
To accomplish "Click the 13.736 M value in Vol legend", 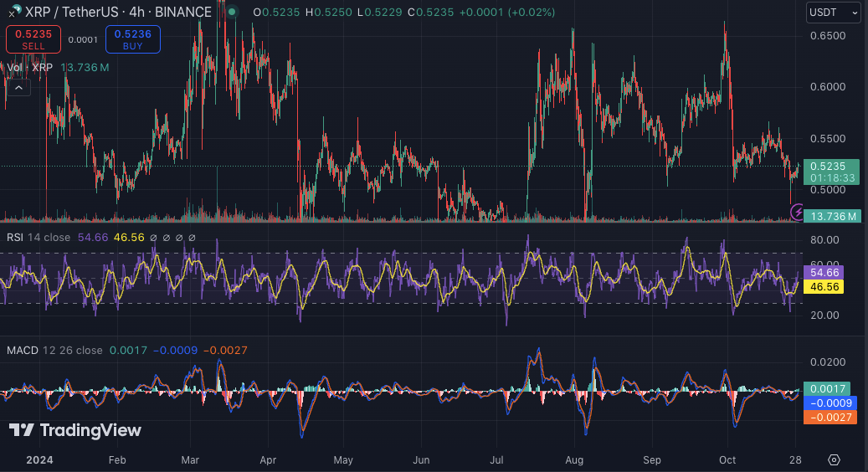I will point(85,68).
